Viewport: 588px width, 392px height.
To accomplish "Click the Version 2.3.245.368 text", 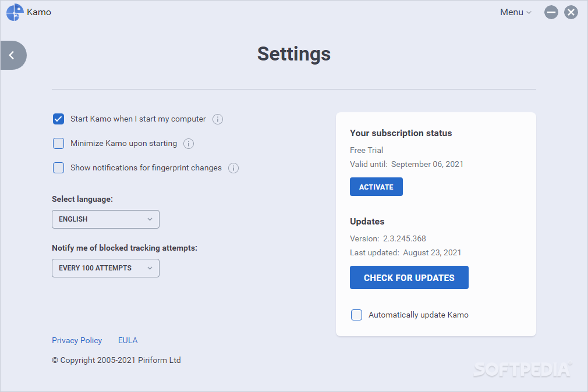I will tap(388, 238).
